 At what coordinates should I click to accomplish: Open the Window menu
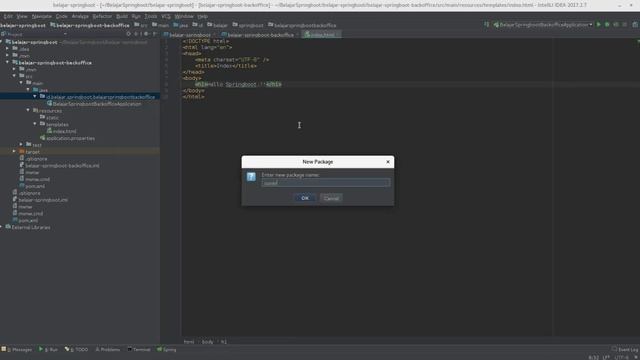(x=184, y=16)
